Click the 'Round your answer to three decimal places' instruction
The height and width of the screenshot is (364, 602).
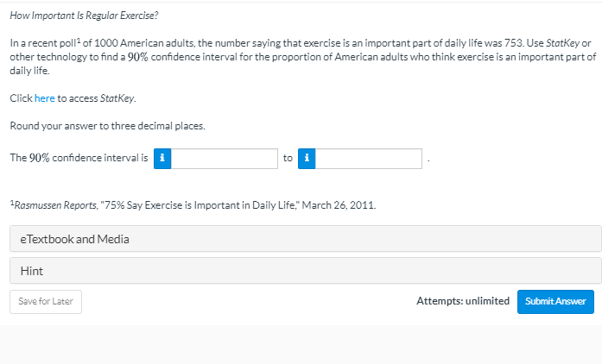coord(107,126)
